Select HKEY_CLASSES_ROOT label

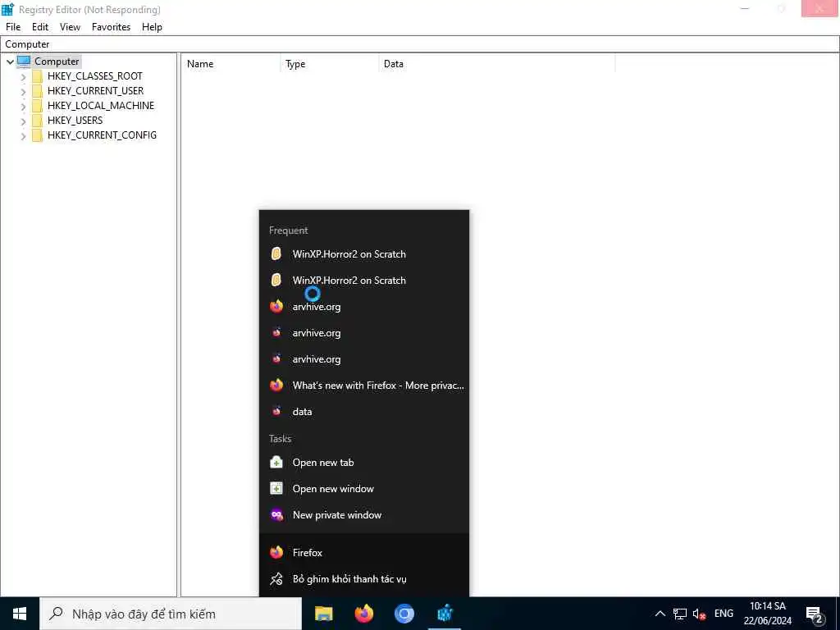point(95,76)
